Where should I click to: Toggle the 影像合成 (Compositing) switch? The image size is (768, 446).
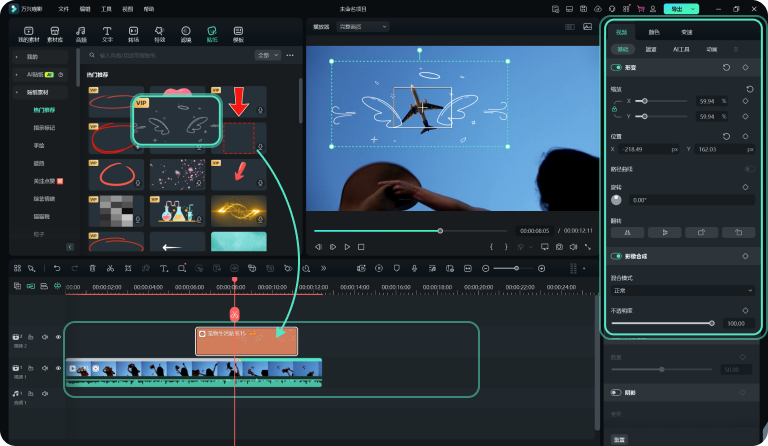click(x=615, y=256)
